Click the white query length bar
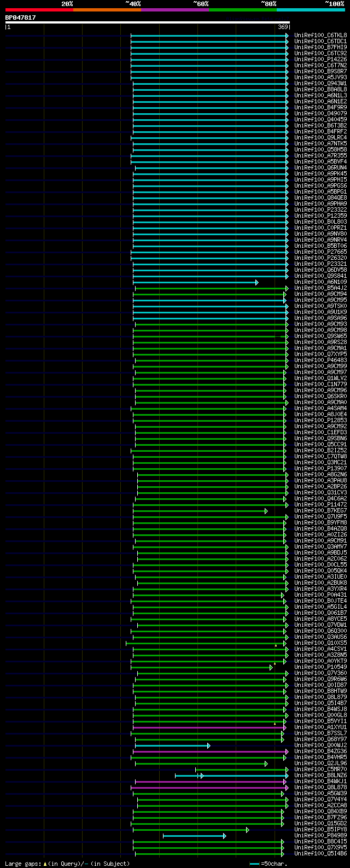This screenshot has height=868, width=350. [x=147, y=22]
